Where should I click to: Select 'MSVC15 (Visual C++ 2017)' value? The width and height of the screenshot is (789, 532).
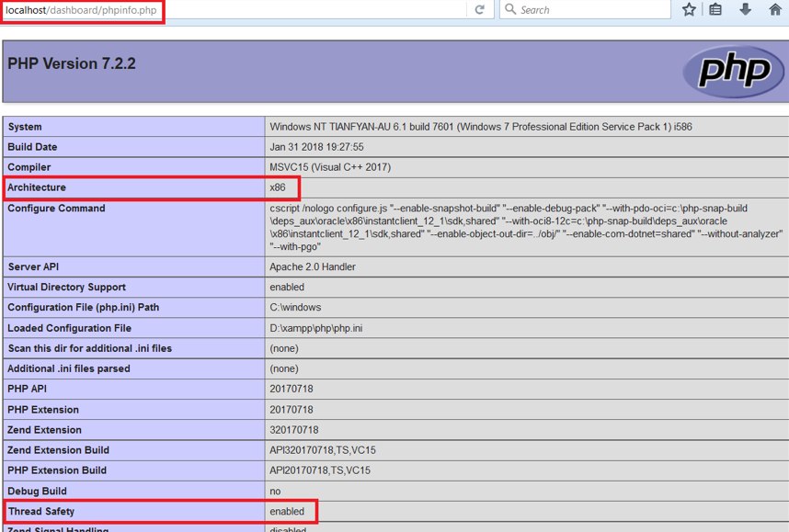330,167
